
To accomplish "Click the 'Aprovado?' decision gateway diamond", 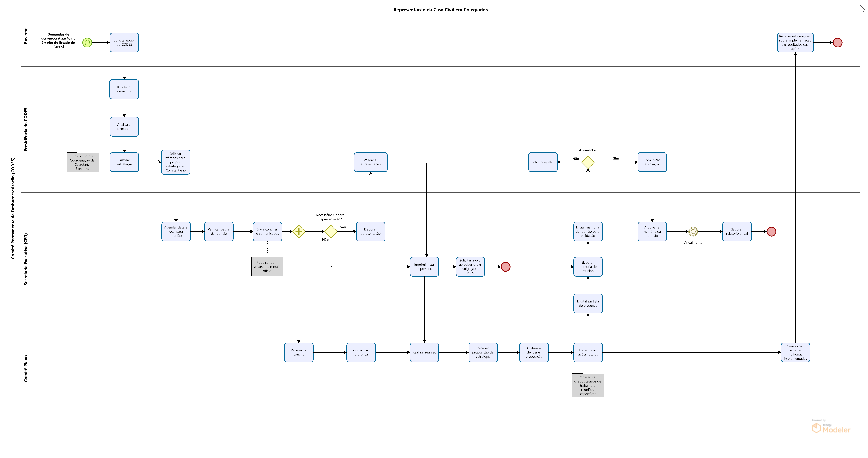I will 588,162.
